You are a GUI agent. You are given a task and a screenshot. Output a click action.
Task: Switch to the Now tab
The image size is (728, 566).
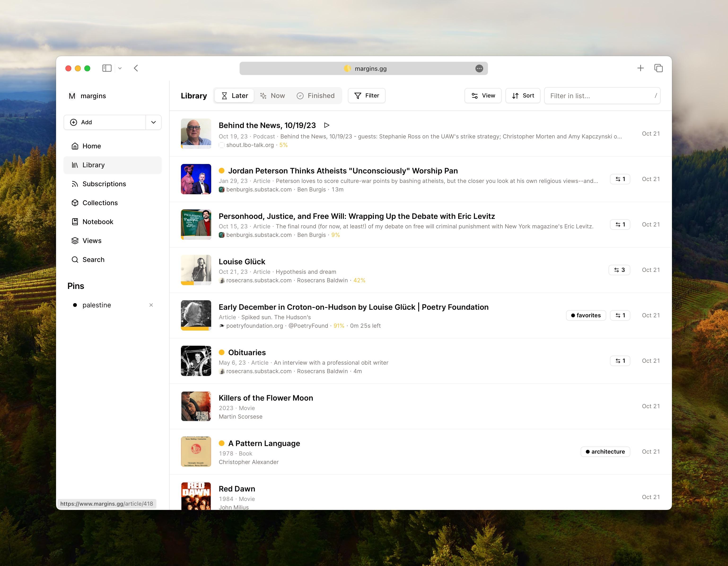click(272, 96)
